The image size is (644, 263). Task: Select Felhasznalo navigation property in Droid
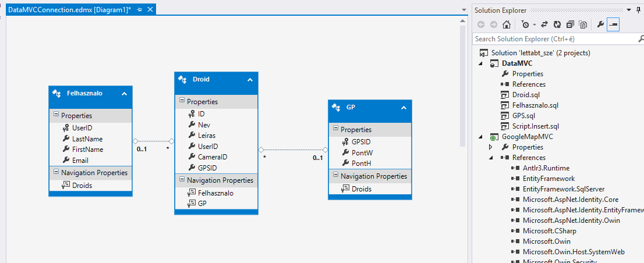(x=216, y=193)
